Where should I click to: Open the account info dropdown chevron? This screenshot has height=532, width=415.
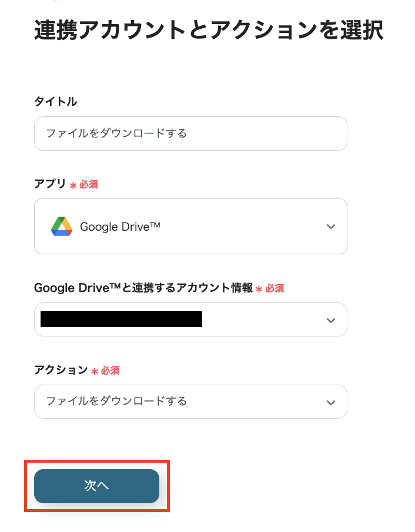[x=331, y=320]
